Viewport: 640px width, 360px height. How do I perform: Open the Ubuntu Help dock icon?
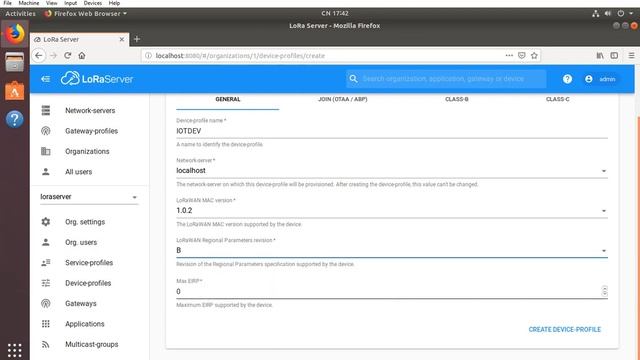(x=14, y=119)
